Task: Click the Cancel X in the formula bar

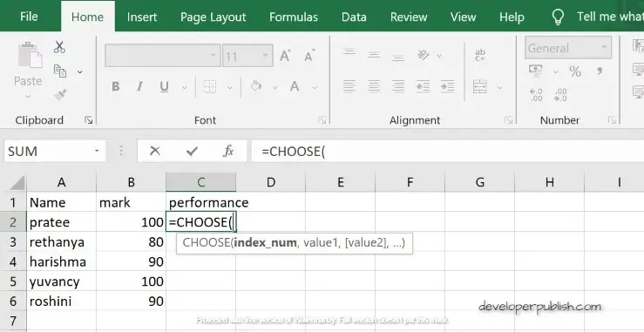Action: 155,152
